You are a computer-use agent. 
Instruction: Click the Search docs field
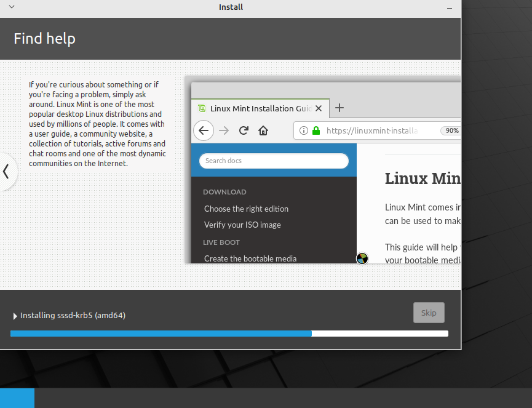[x=274, y=161]
